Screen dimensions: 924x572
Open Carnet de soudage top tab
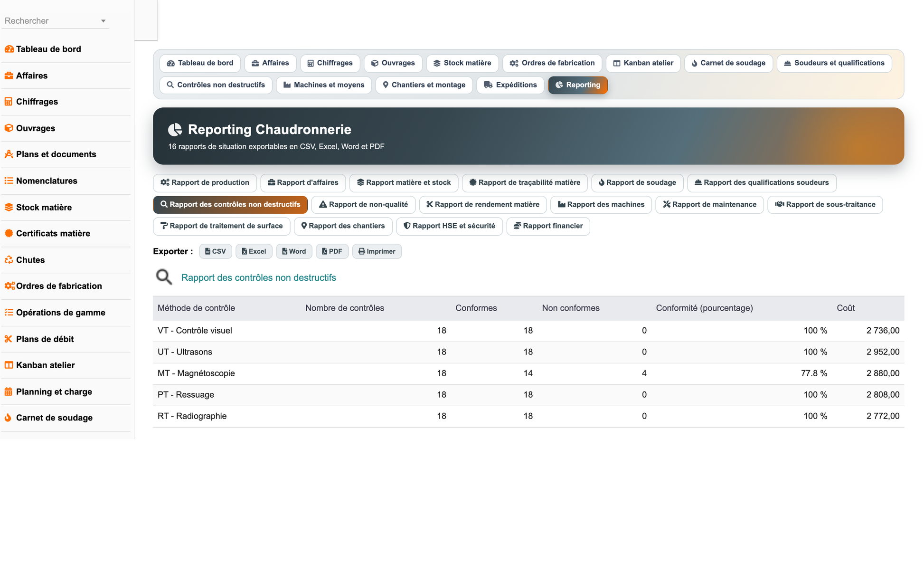point(729,63)
